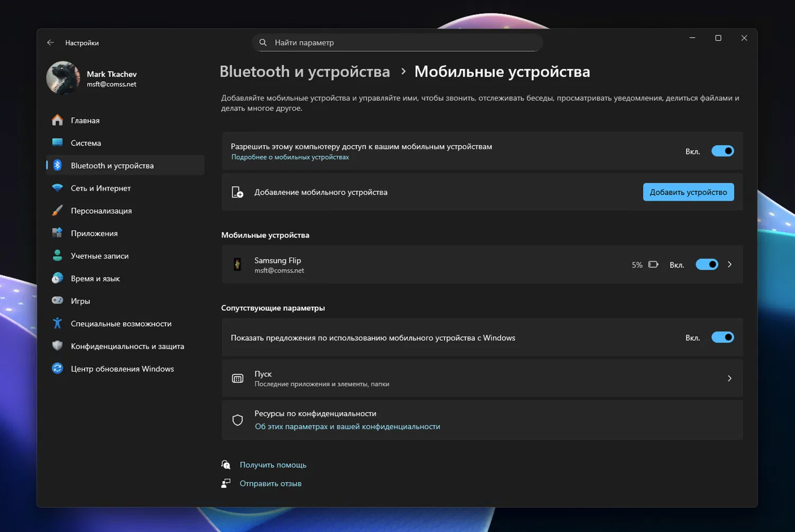Select Сеть и Интернет sidebar item

coord(125,188)
